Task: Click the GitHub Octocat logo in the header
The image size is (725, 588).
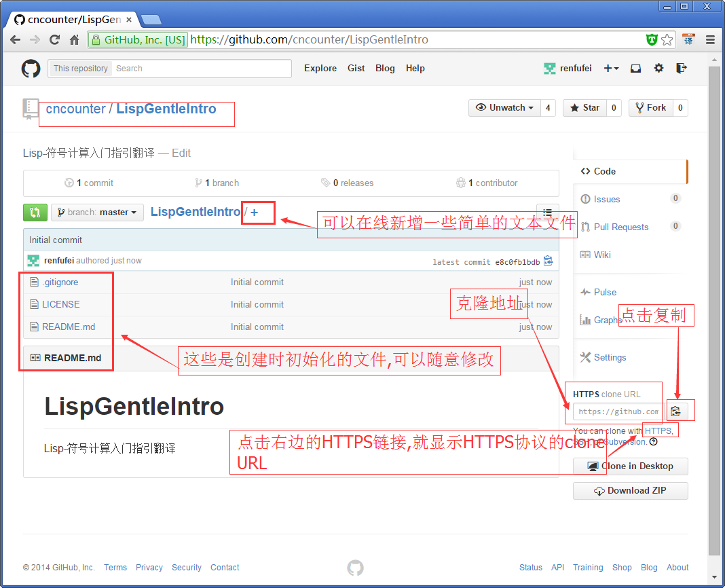Action: (31, 69)
